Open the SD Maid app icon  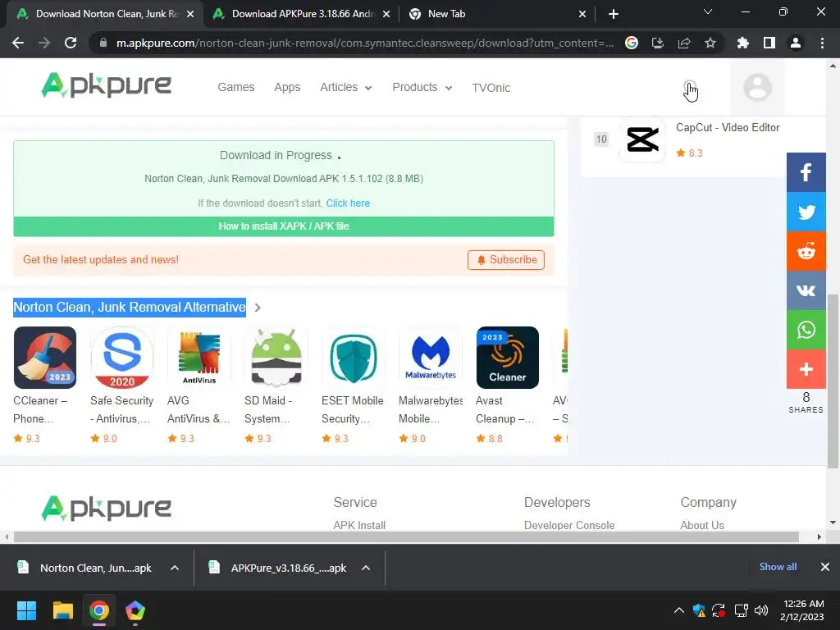[276, 358]
